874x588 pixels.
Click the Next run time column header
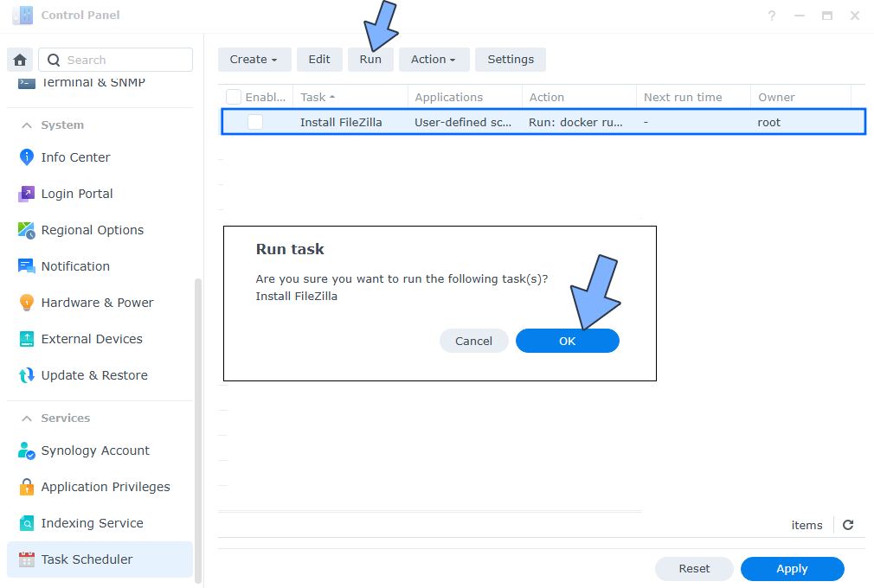[x=693, y=97]
